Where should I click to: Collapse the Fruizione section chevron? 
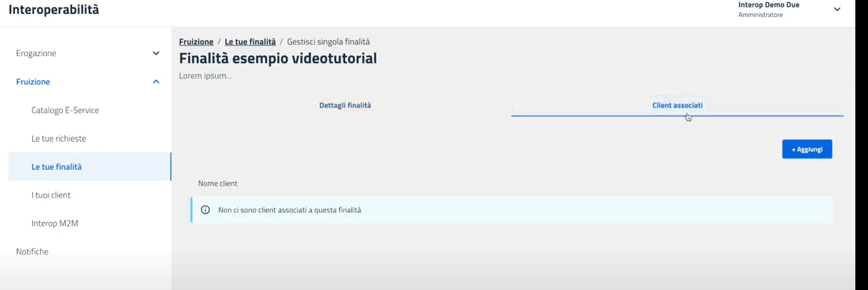(x=156, y=82)
